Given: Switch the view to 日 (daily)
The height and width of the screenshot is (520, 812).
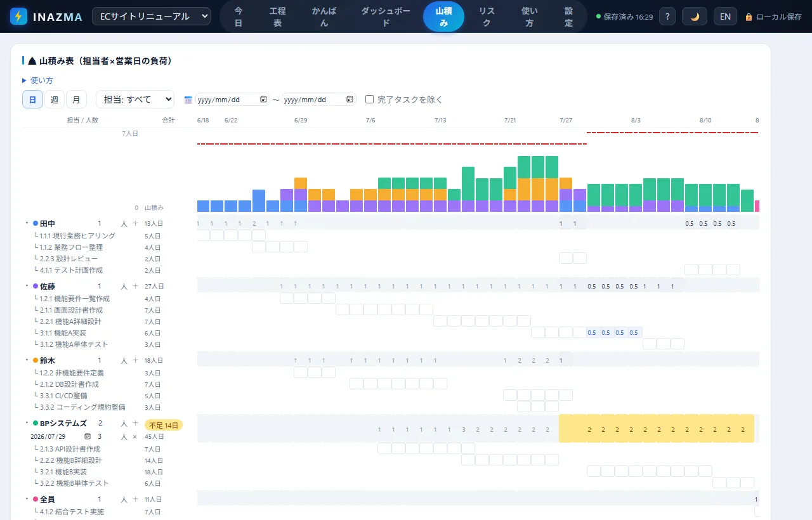Looking at the screenshot, I should (32, 99).
